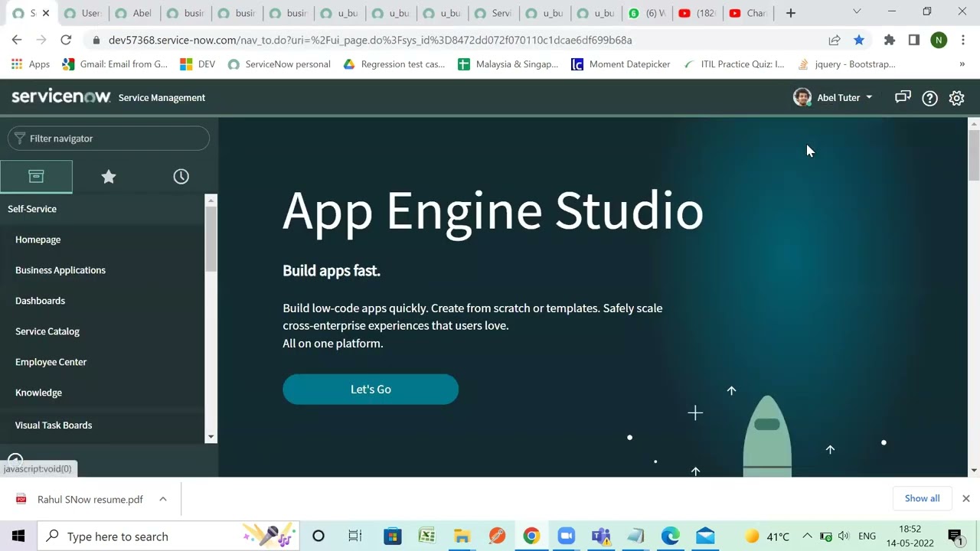Open File Explorer from the taskbar
The height and width of the screenshot is (551, 980).
(x=462, y=536)
